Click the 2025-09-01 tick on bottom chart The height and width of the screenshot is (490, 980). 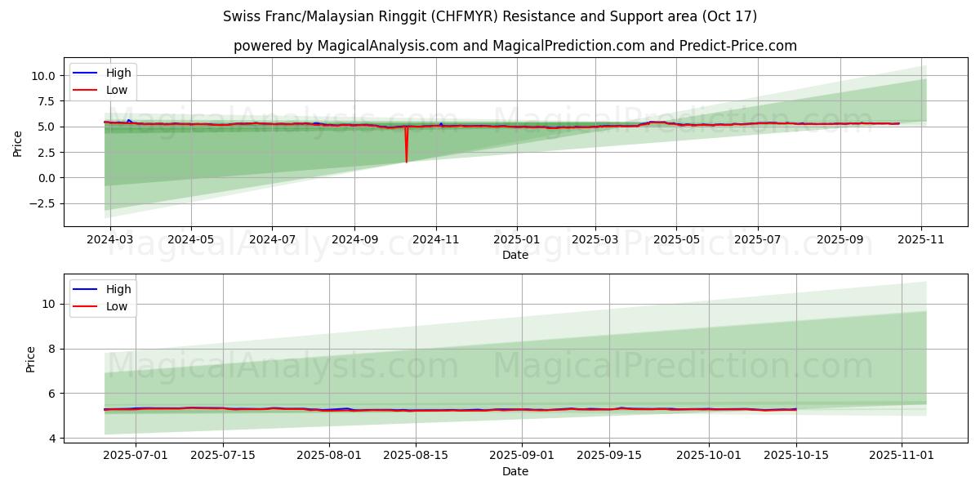pyautogui.click(x=522, y=456)
